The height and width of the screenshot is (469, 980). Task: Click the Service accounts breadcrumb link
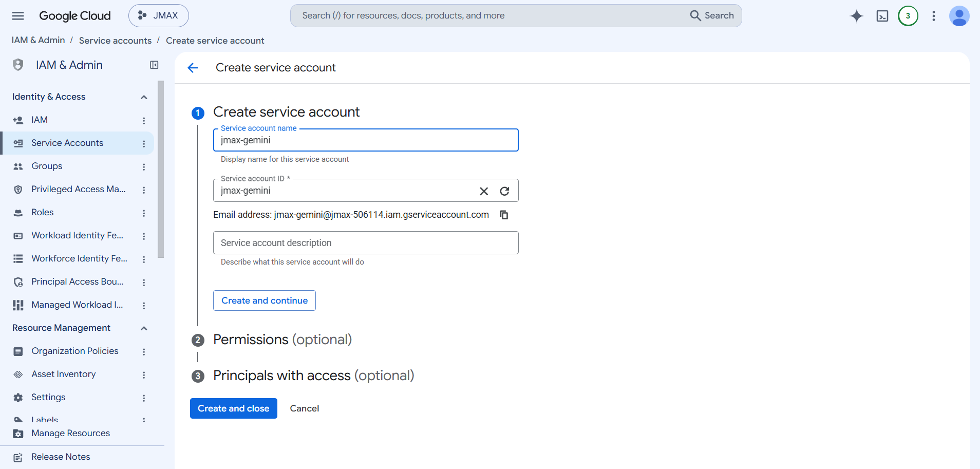(115, 41)
